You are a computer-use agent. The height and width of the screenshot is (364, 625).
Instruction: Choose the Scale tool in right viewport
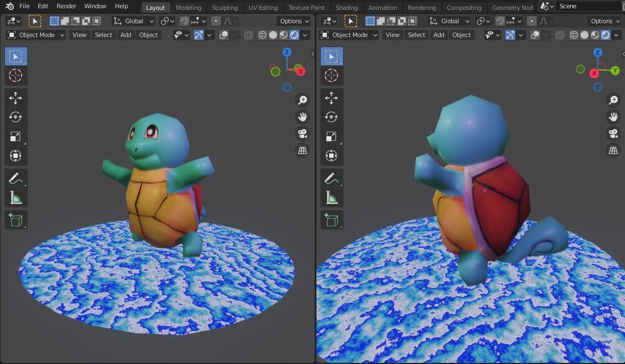tap(331, 136)
